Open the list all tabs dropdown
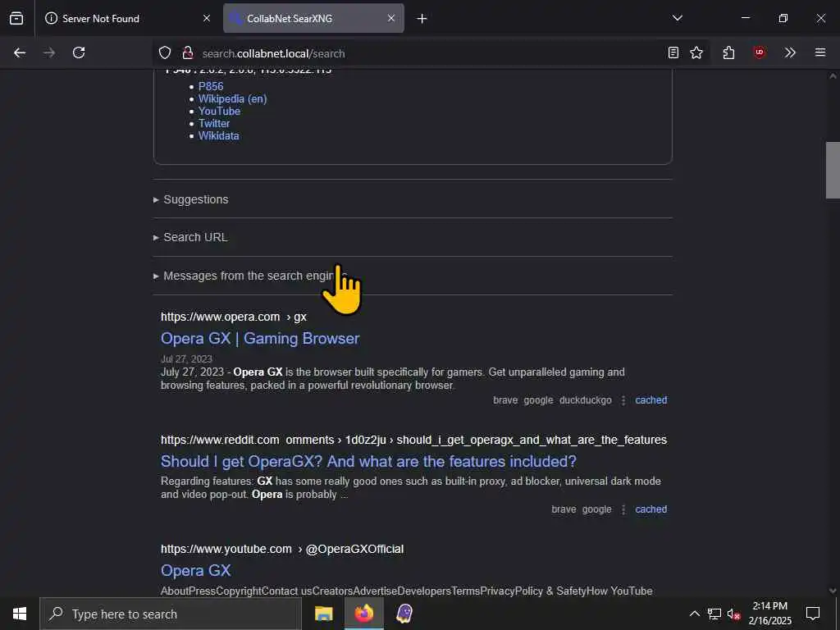Screen dimensions: 840x630 677,18
